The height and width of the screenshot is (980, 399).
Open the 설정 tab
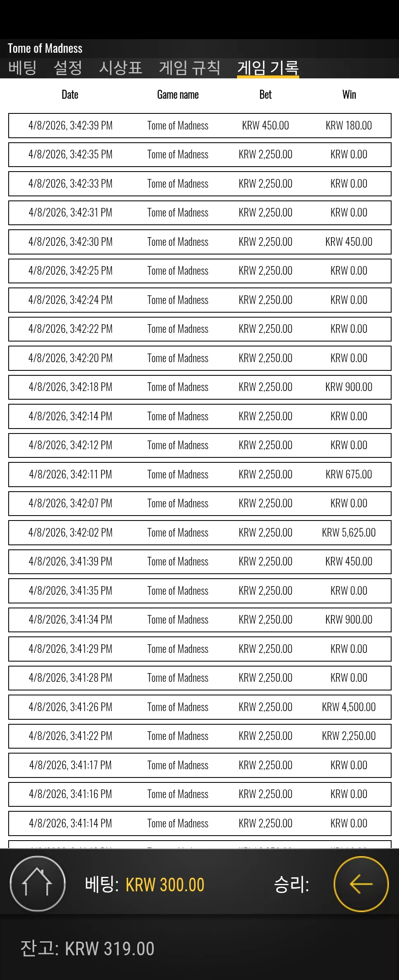68,68
